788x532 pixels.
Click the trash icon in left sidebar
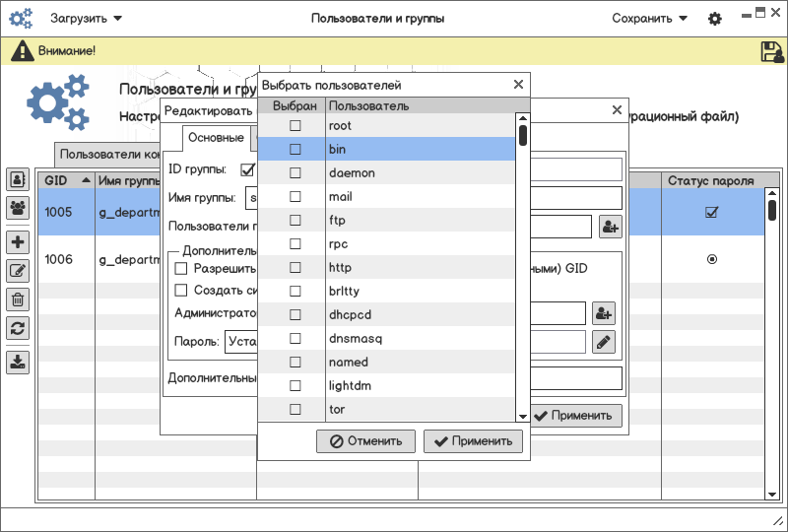(x=18, y=299)
